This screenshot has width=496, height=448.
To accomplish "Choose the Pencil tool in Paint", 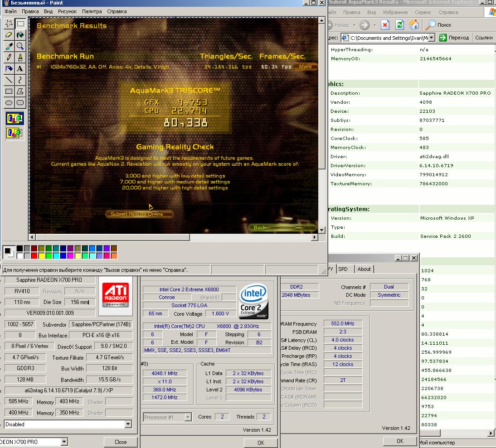I will coord(9,57).
